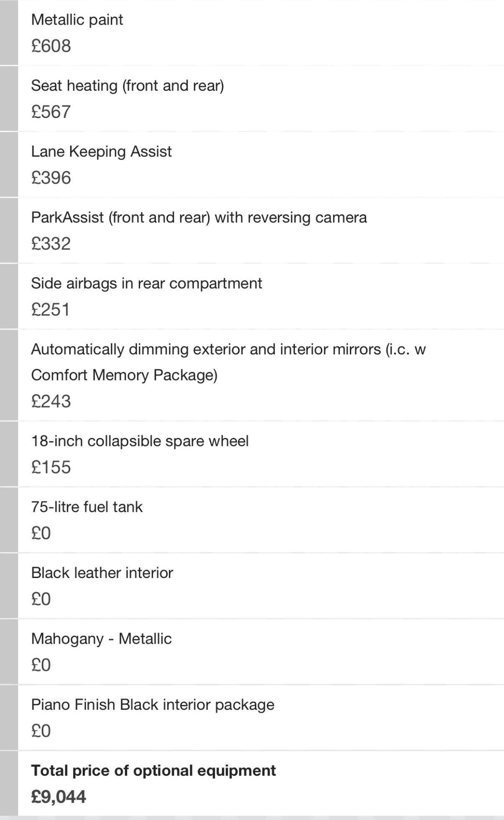Click Total price of optional equipment heading

(153, 770)
